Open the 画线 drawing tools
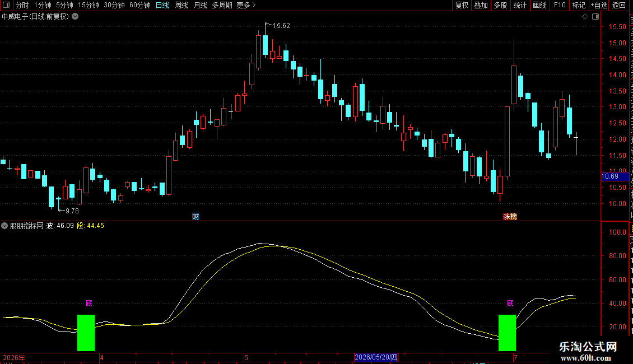The image size is (633, 364). coord(539,5)
